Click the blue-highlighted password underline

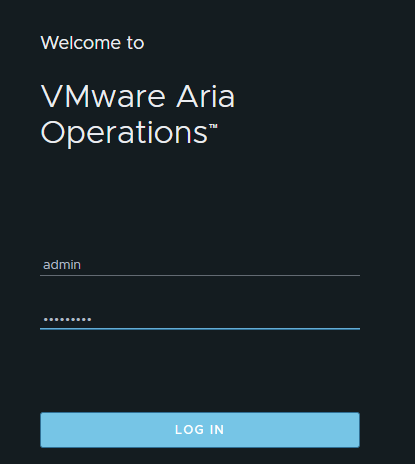[200, 329]
